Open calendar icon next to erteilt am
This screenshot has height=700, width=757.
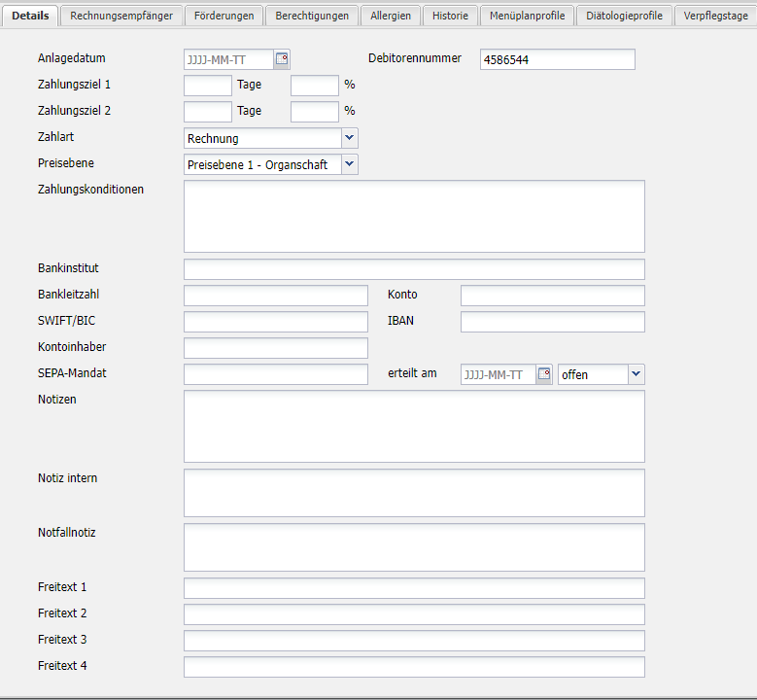point(544,374)
